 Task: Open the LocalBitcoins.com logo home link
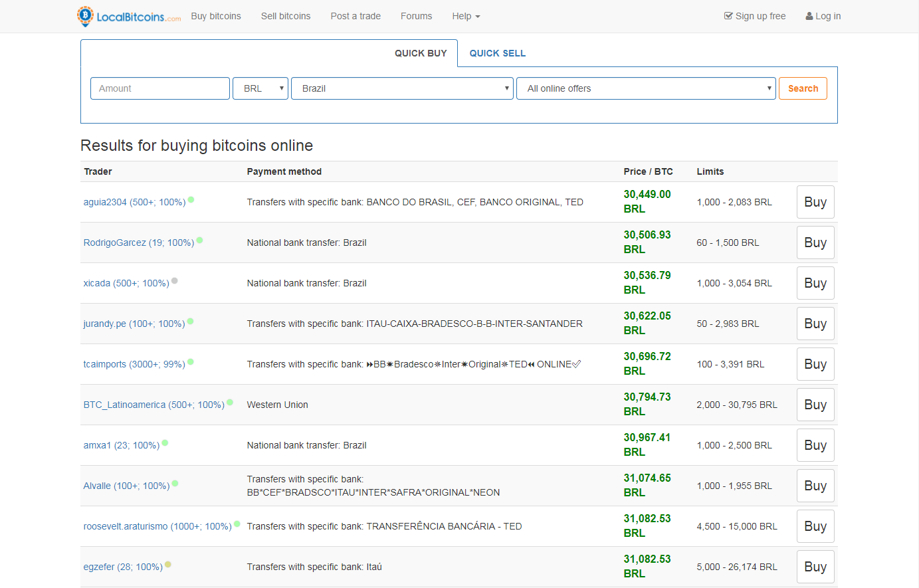129,16
